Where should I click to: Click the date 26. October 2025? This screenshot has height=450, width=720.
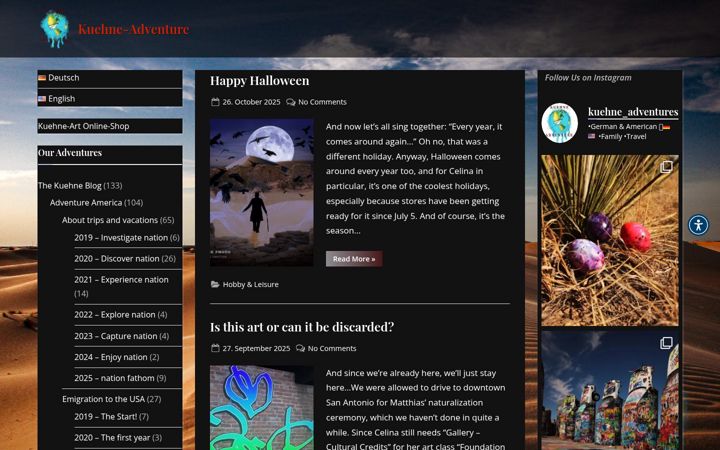click(251, 102)
